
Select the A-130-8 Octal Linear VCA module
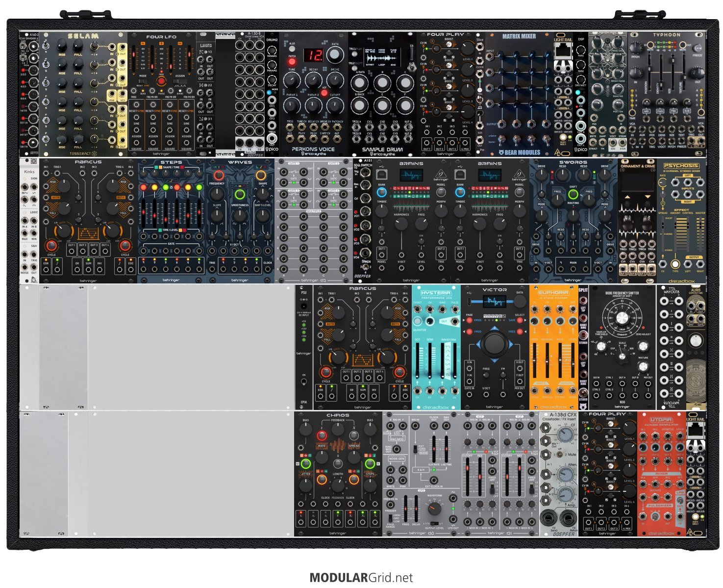[x=250, y=94]
